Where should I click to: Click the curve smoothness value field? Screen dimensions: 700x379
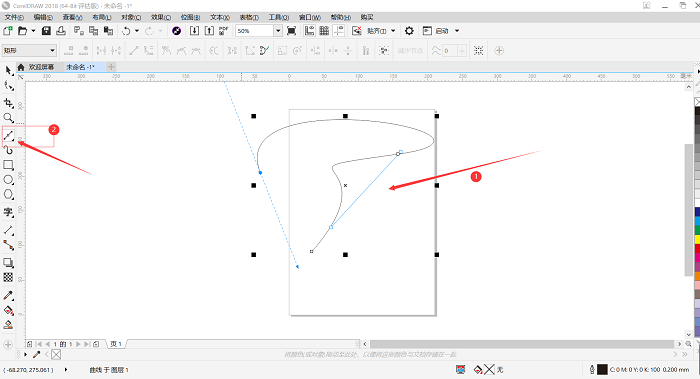tap(450, 50)
